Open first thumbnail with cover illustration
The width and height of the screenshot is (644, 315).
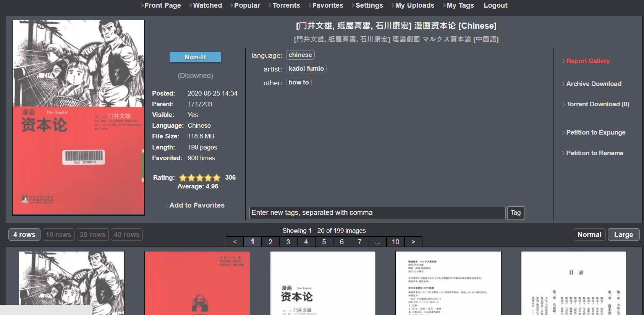tap(72, 283)
